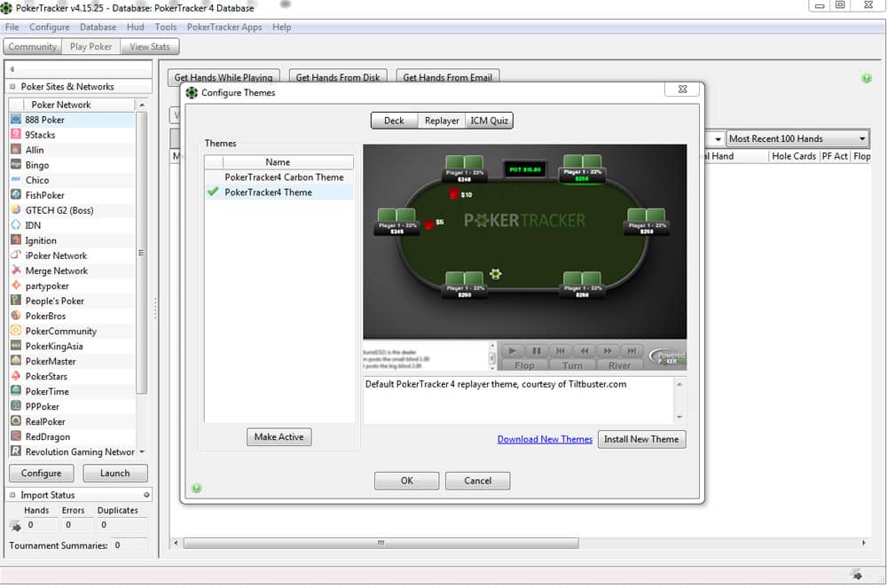Image resolution: width=887 pixels, height=588 pixels.
Task: Click the poker network list scroll-up arrow
Action: click(142, 105)
